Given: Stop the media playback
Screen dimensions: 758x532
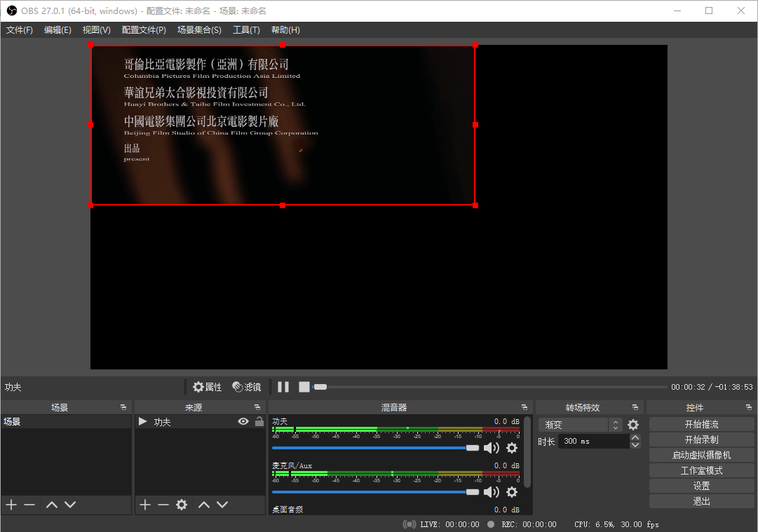Looking at the screenshot, I should click(x=304, y=387).
